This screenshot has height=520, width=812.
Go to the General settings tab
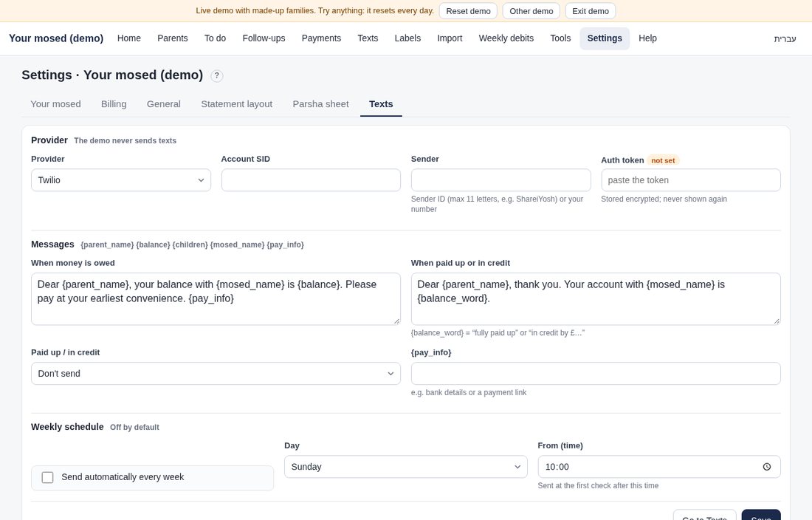(x=164, y=104)
